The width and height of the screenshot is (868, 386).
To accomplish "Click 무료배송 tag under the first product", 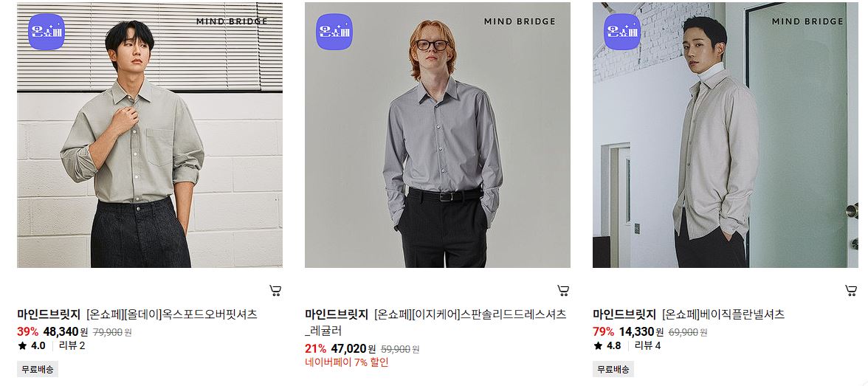I will point(38,369).
